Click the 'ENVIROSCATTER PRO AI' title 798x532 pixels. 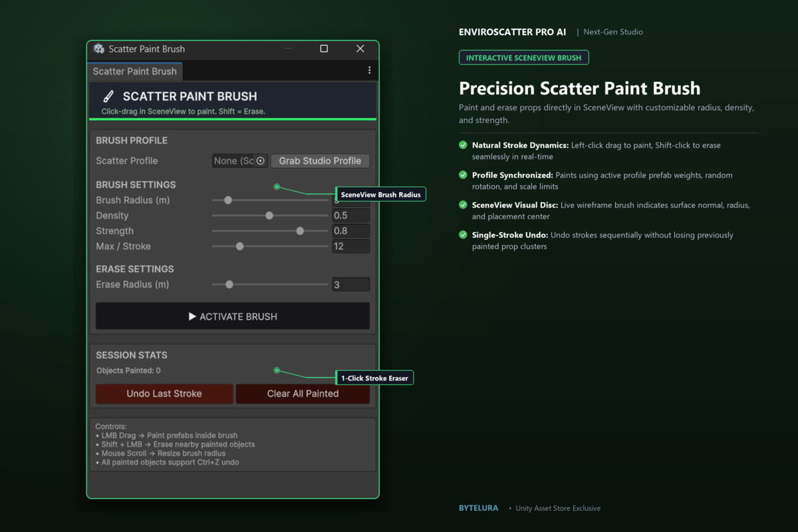coord(513,32)
